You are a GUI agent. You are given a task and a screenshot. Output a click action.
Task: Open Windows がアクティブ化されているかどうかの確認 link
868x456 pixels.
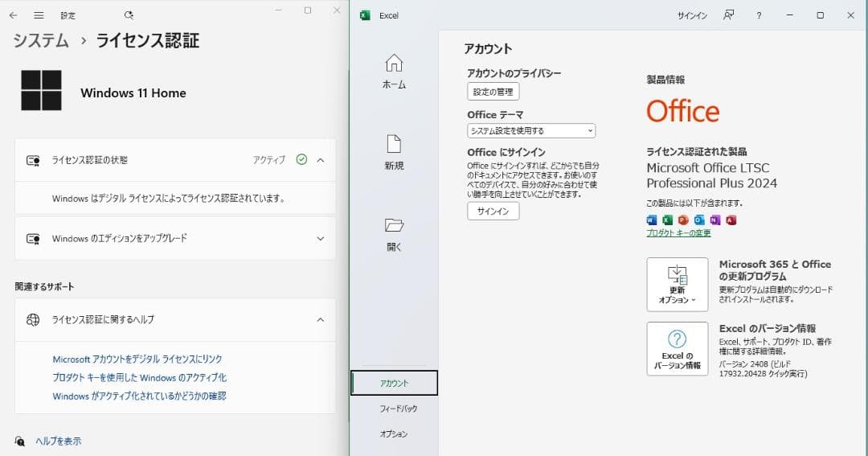coord(140,396)
